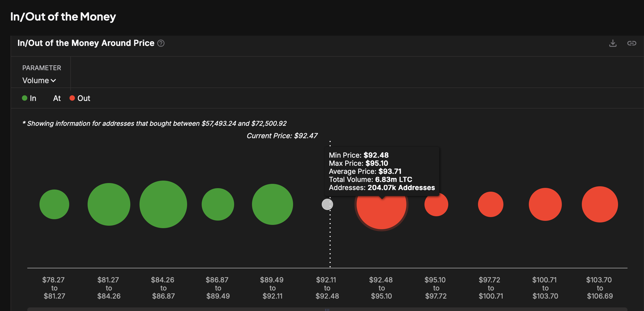This screenshot has height=311, width=644.
Task: Click green bubble for $86.87 to $89.49
Action: 218,204
